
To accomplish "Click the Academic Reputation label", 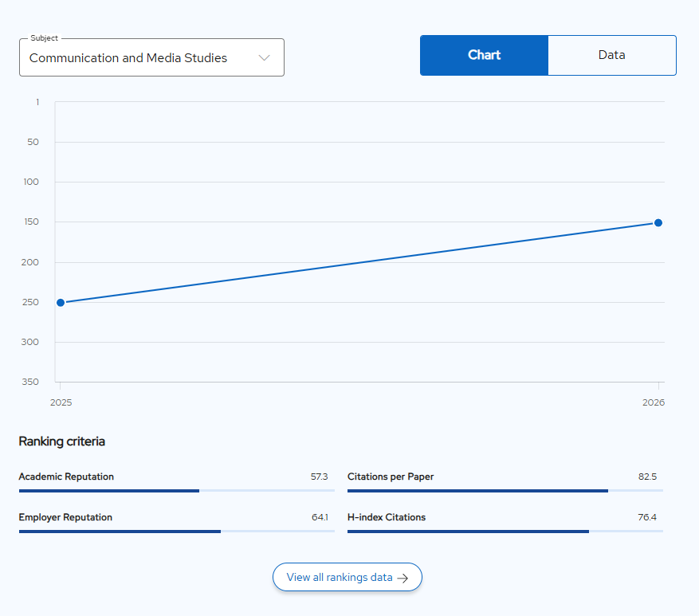I will pyautogui.click(x=66, y=477).
